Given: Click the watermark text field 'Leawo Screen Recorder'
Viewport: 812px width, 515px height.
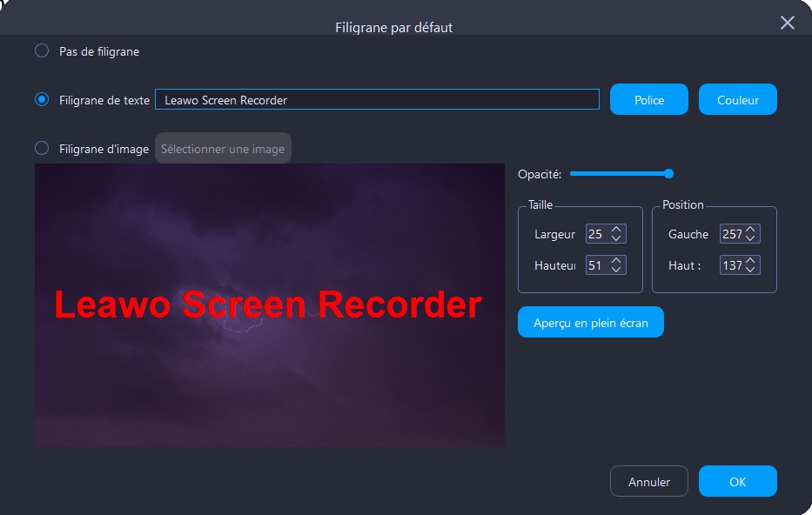Looking at the screenshot, I should tap(377, 99).
